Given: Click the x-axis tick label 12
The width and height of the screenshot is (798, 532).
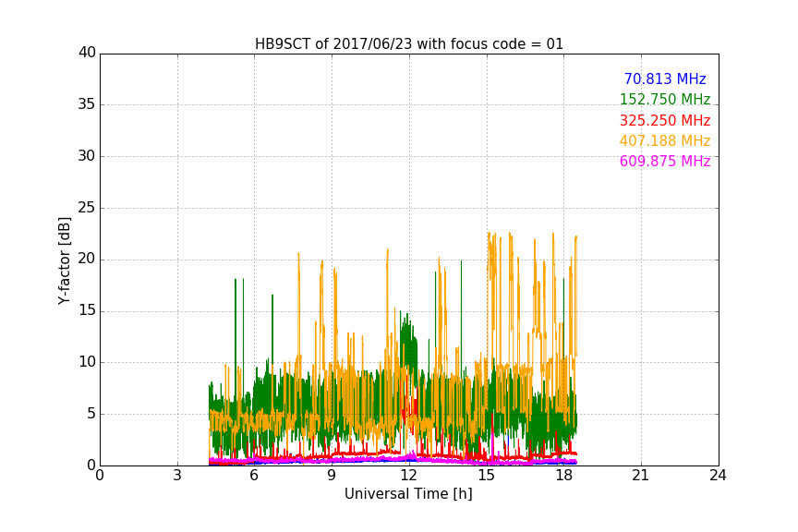Looking at the screenshot, I should 409,476.
